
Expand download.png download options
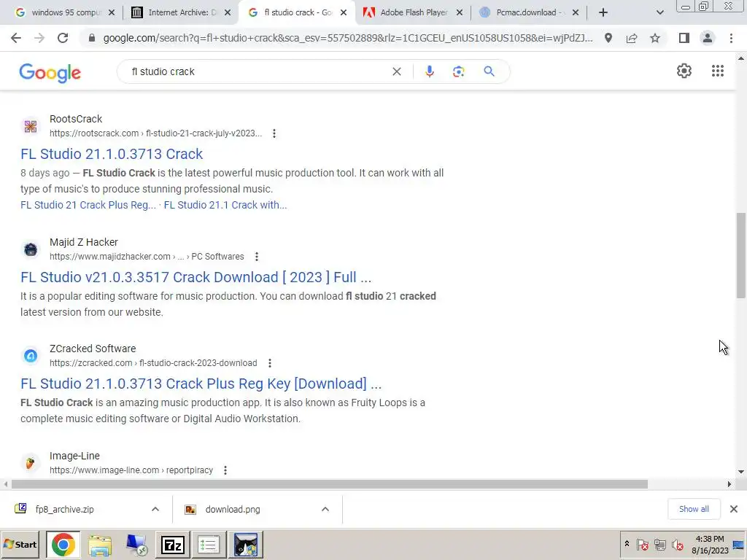(325, 509)
